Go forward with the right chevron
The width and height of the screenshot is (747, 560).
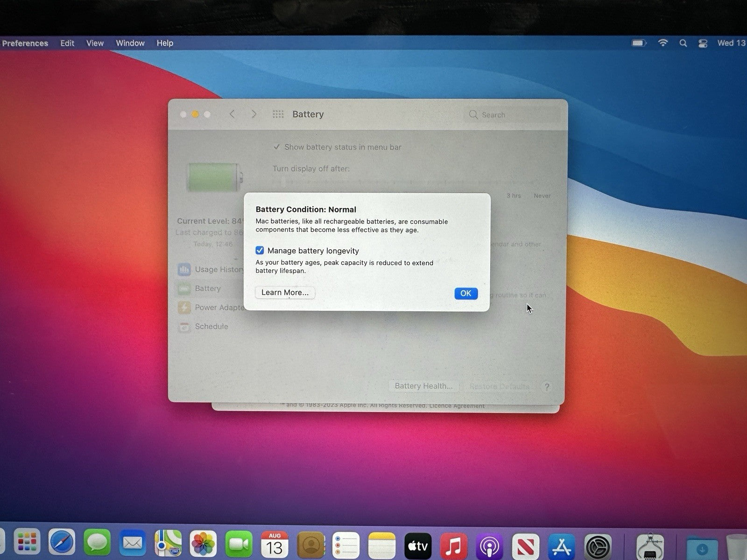coord(254,114)
